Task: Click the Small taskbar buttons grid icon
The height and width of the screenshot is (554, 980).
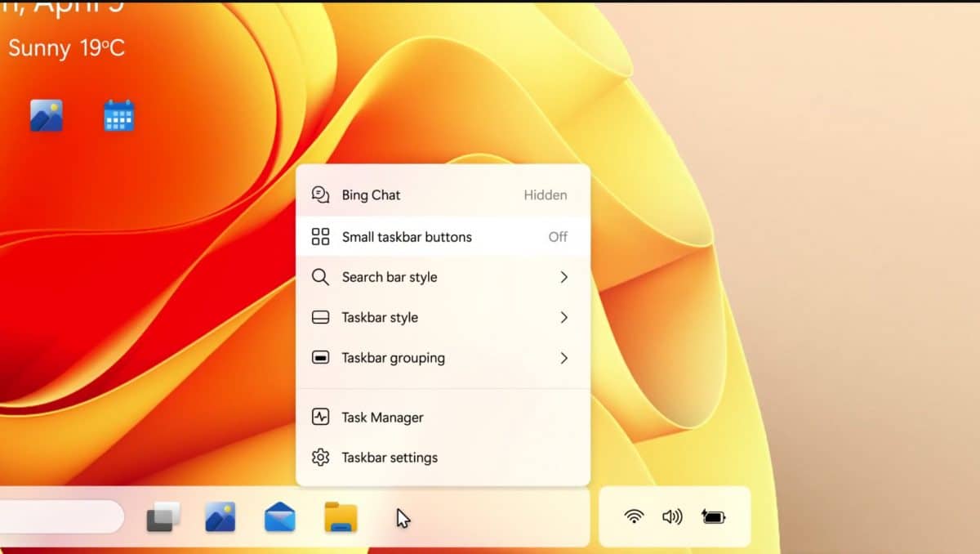Action: (320, 237)
